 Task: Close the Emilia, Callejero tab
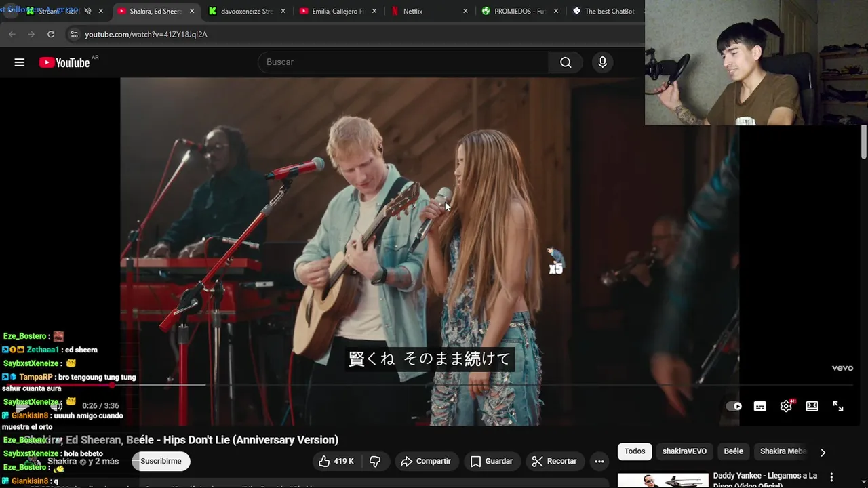(374, 11)
